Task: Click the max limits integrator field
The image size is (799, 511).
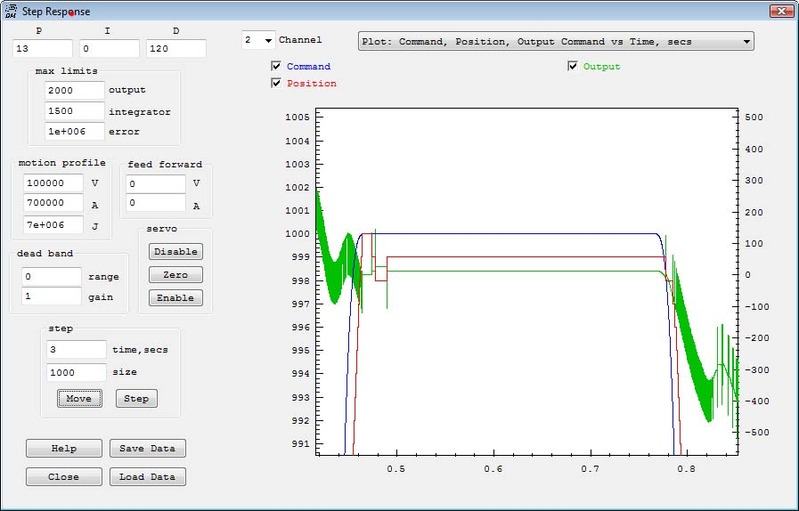Action: click(x=74, y=111)
